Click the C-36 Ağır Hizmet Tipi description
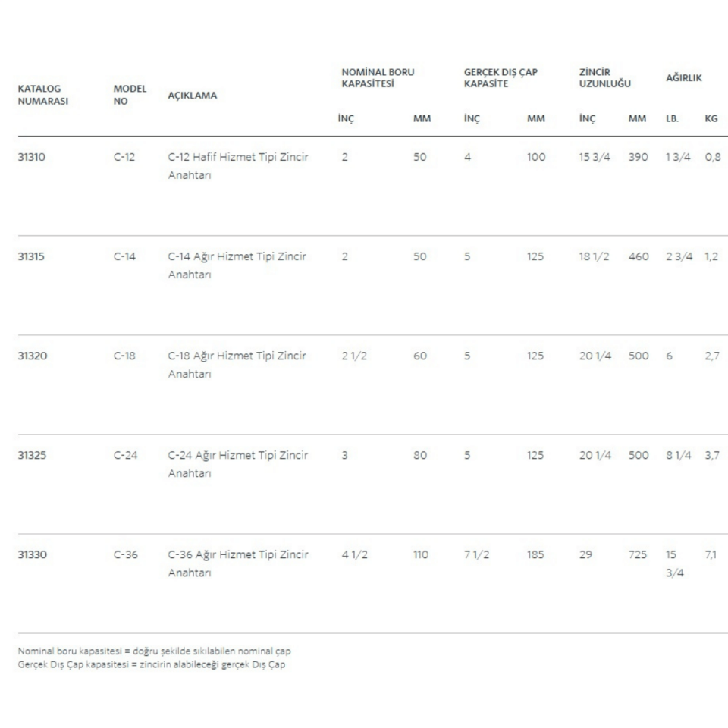 point(238,563)
